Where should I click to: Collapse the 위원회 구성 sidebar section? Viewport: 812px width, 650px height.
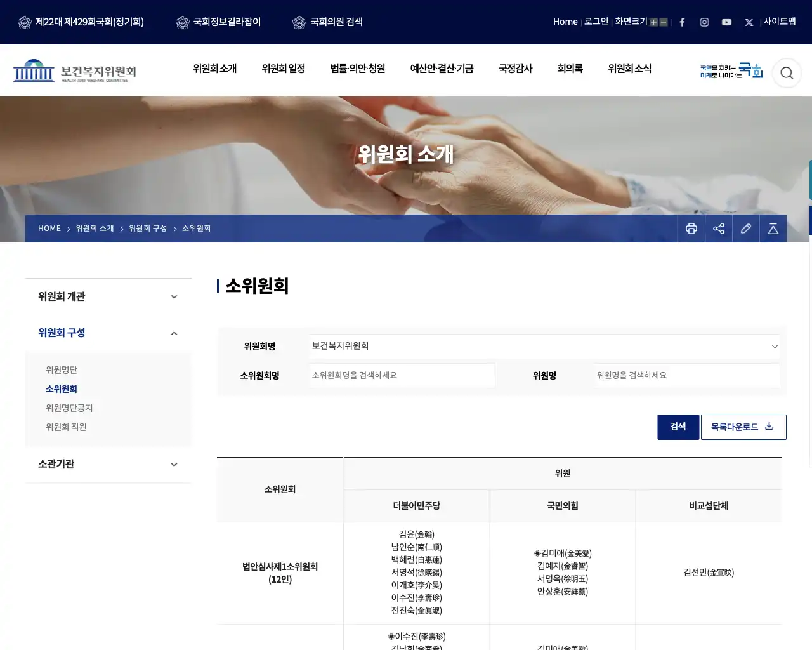click(108, 333)
